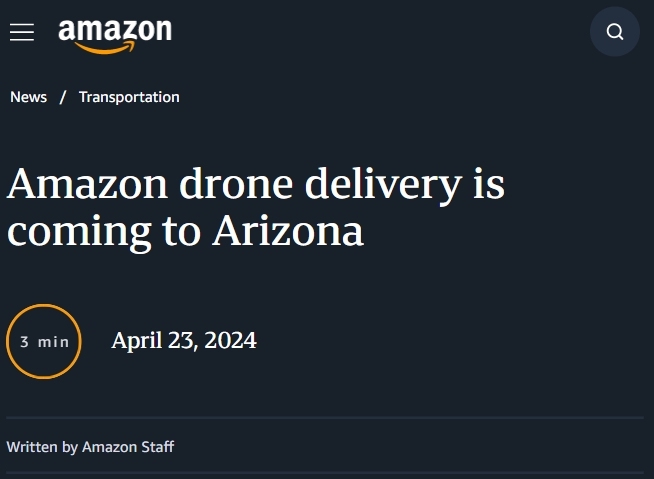Click the word 'drone' in the title

click(x=236, y=184)
